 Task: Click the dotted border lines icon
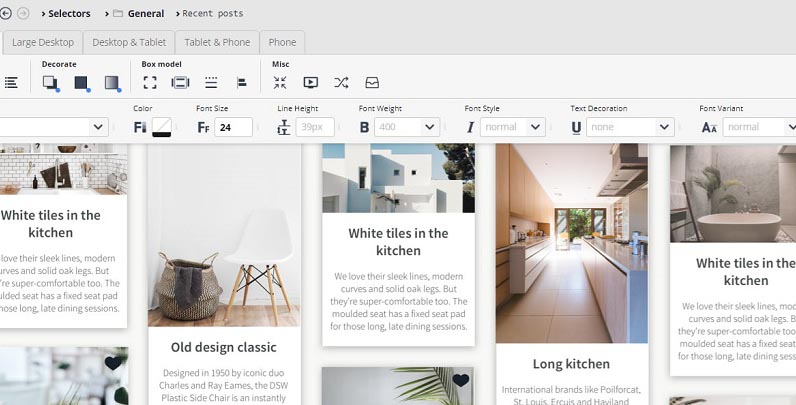[211, 83]
